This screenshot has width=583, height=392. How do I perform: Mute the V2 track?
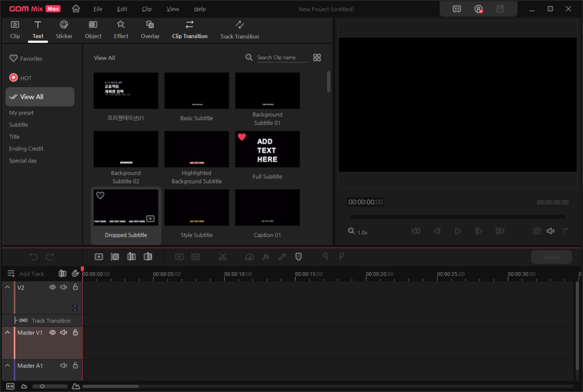[64, 287]
